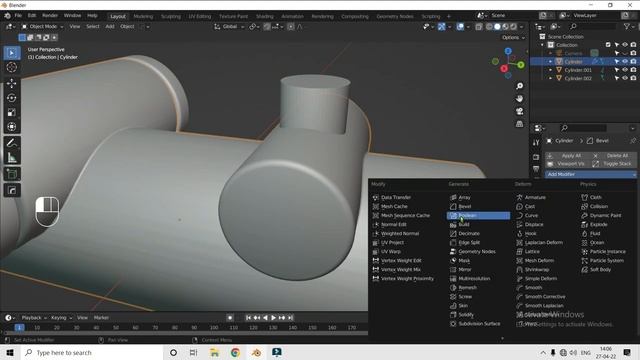Open Task View in taskbar

click(x=193, y=353)
